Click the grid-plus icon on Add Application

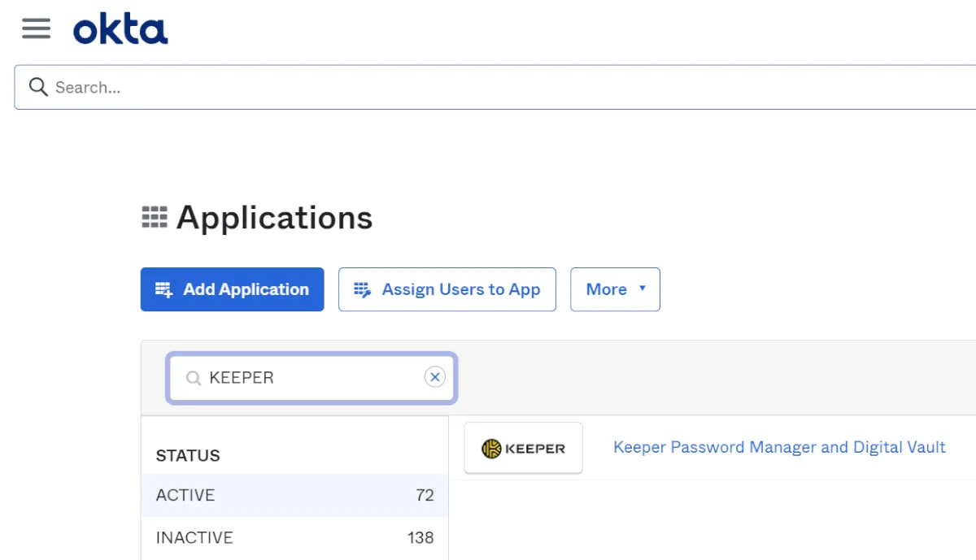pos(164,289)
